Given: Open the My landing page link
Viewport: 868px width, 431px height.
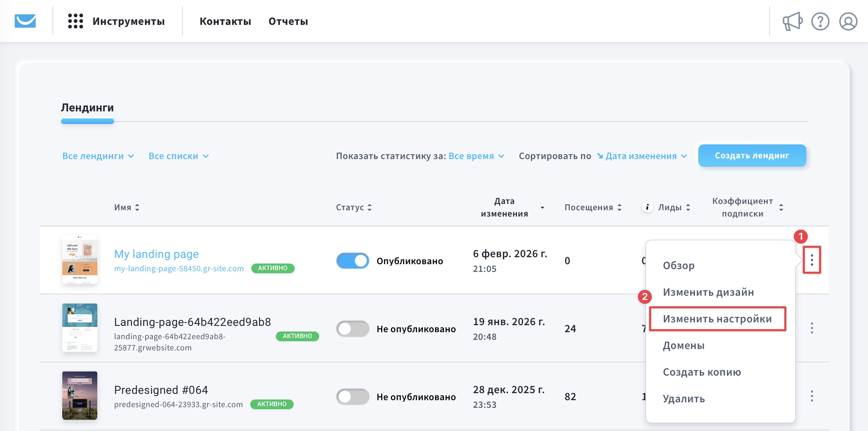Looking at the screenshot, I should coord(156,254).
